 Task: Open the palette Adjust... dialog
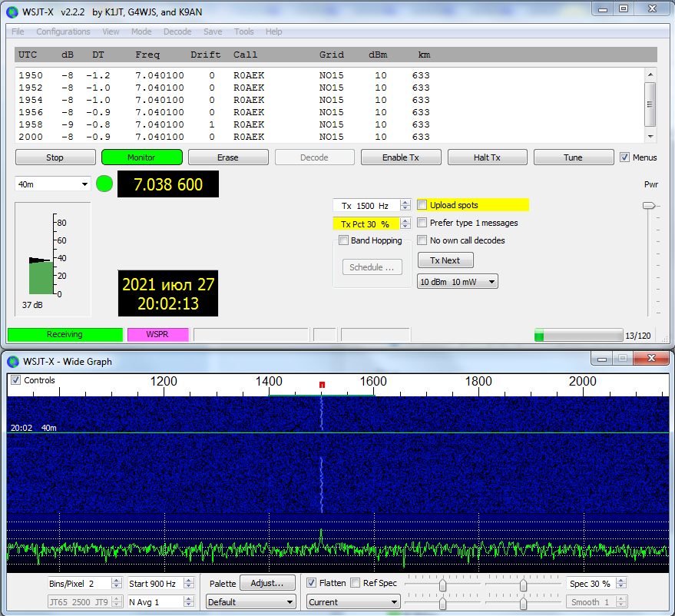tap(267, 583)
